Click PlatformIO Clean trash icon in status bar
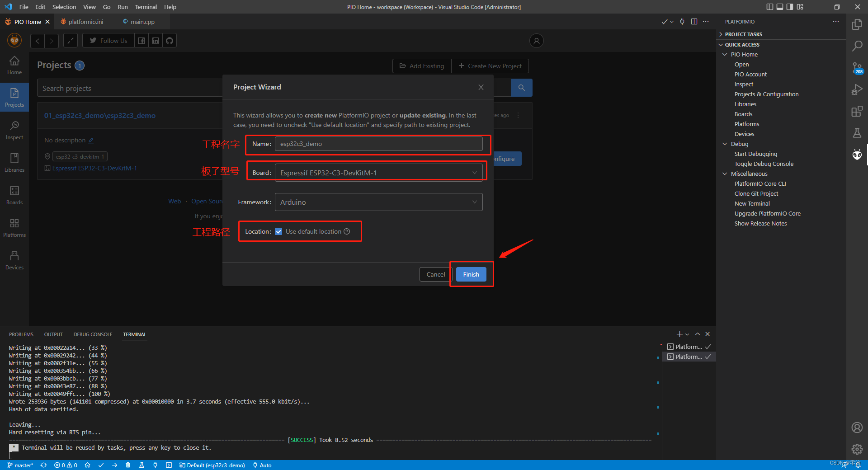The image size is (868, 470). (128, 465)
